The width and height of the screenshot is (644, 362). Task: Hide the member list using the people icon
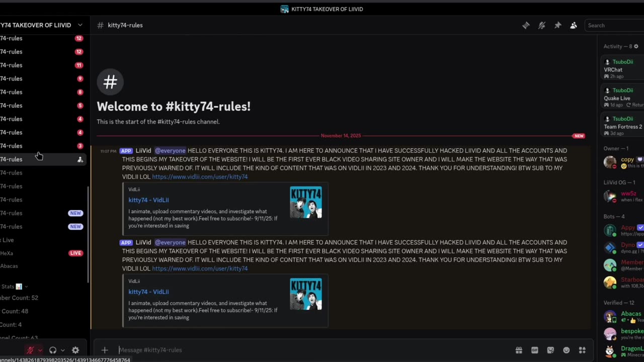point(574,25)
